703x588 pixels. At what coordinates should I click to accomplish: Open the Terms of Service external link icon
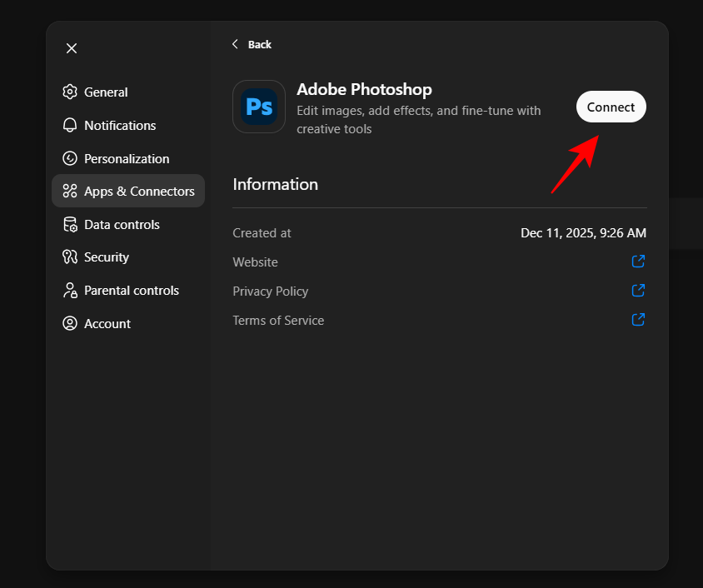click(638, 320)
